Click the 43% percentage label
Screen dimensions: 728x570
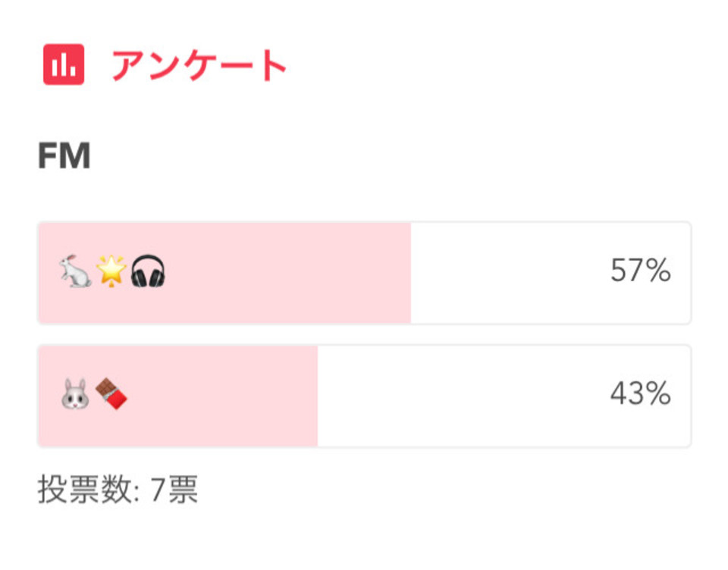tap(640, 393)
